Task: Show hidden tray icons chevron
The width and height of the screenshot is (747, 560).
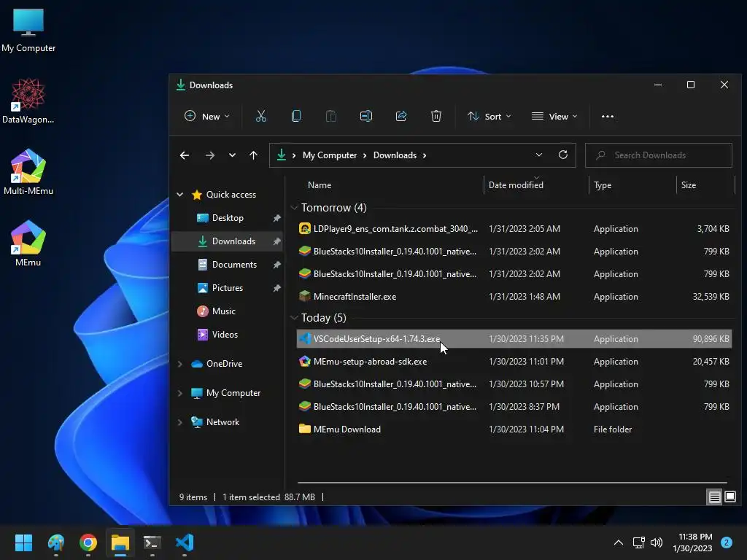Action: [x=619, y=542]
